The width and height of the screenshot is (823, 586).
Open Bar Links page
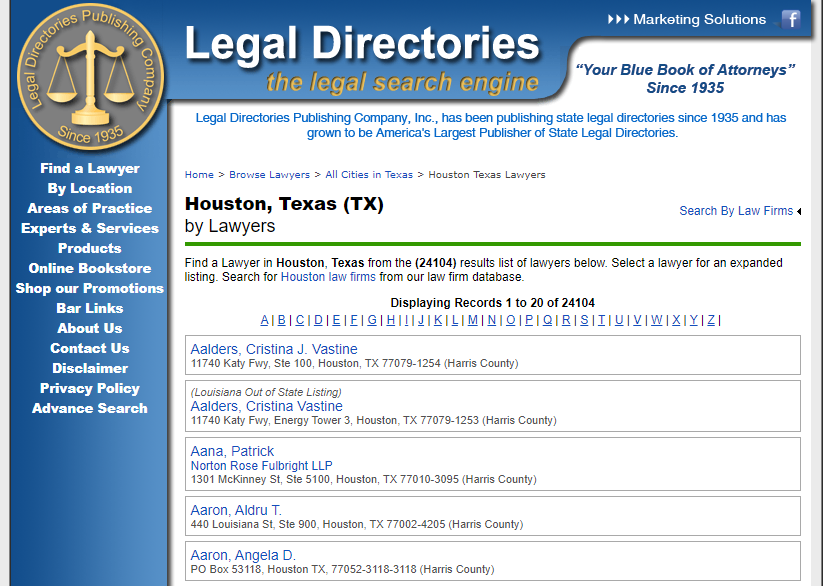coord(90,308)
